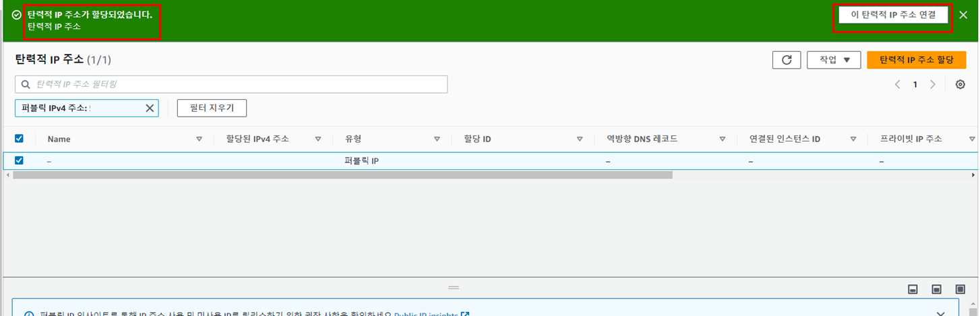
Task: Sort by 프라이빗 IP 주소 column
Action: click(x=972, y=139)
